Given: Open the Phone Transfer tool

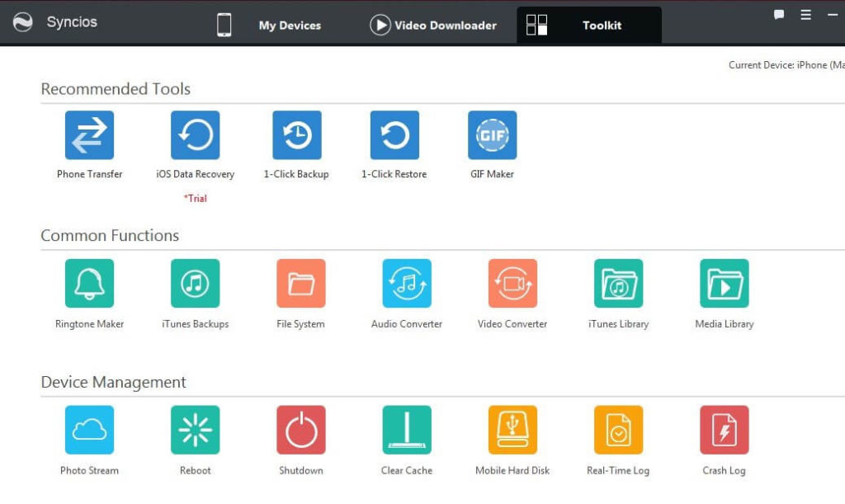Looking at the screenshot, I should point(89,134).
